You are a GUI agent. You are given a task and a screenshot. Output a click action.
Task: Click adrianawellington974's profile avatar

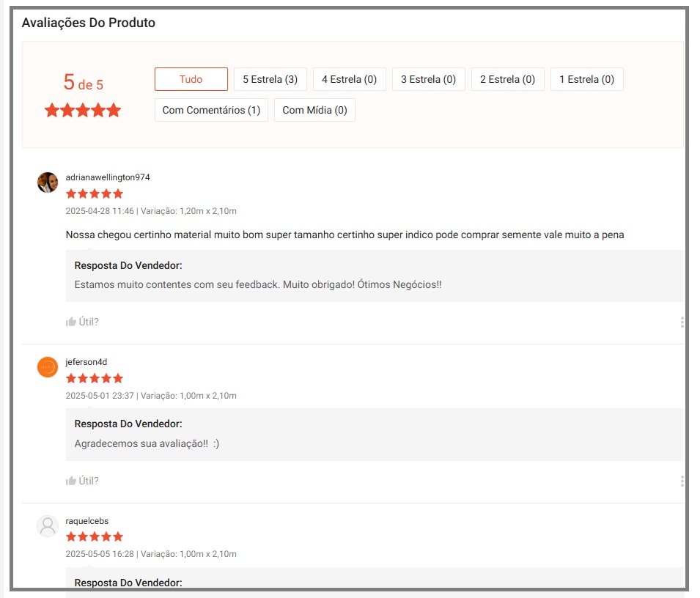point(48,182)
